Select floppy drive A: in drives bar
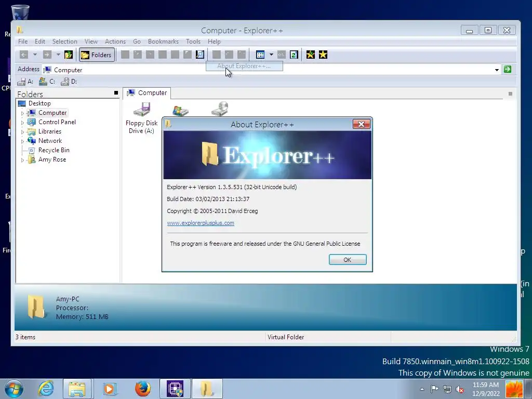The width and height of the screenshot is (532, 399). 25,82
